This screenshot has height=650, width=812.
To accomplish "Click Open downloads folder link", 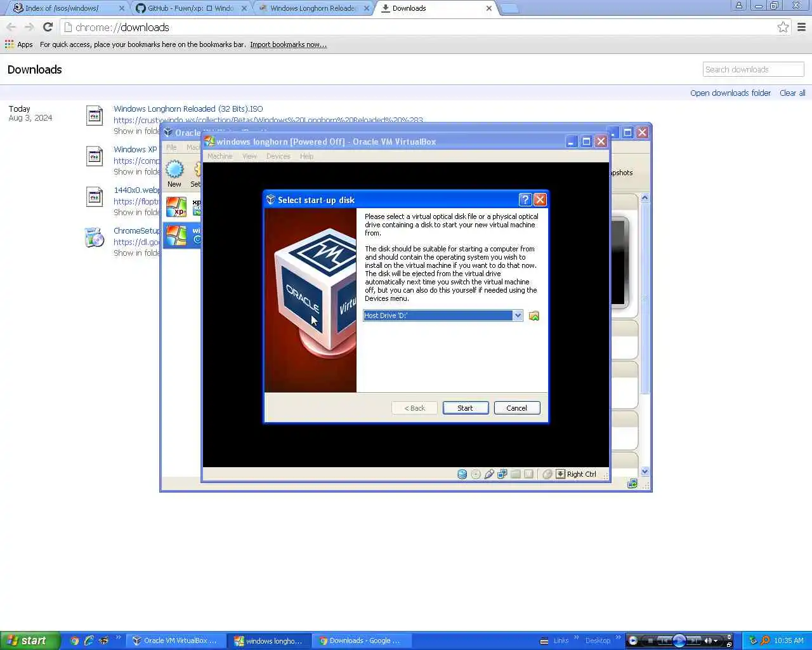I will point(730,93).
